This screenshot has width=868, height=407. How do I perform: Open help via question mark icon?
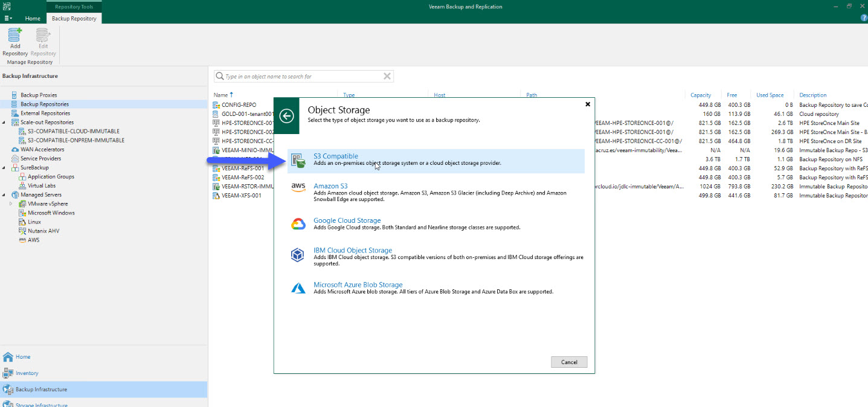[864, 18]
